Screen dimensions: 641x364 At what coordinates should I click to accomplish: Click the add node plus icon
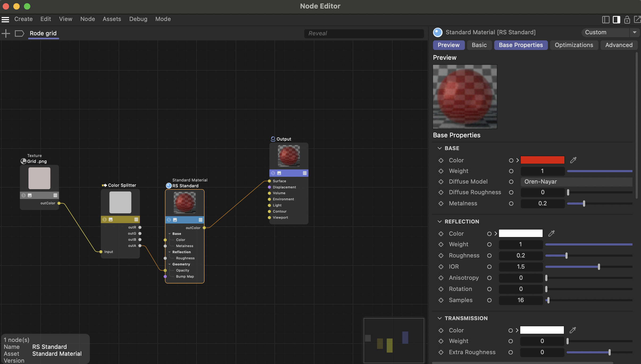tap(6, 33)
